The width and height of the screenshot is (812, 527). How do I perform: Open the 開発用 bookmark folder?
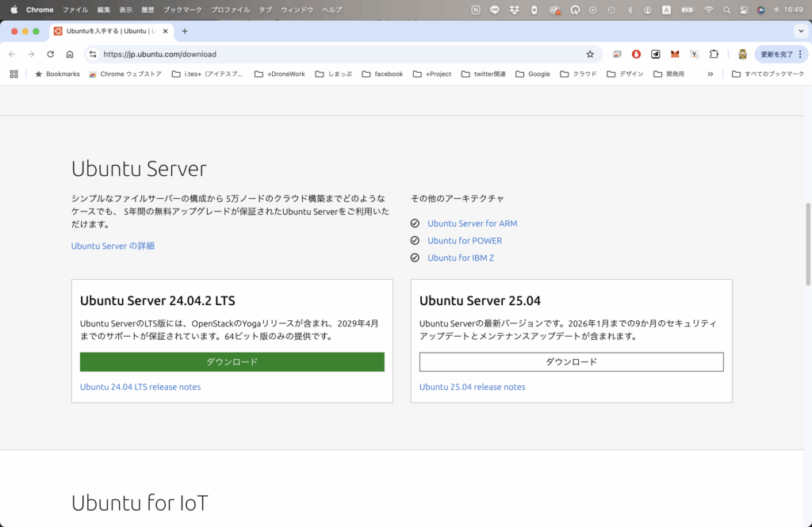[x=668, y=74]
